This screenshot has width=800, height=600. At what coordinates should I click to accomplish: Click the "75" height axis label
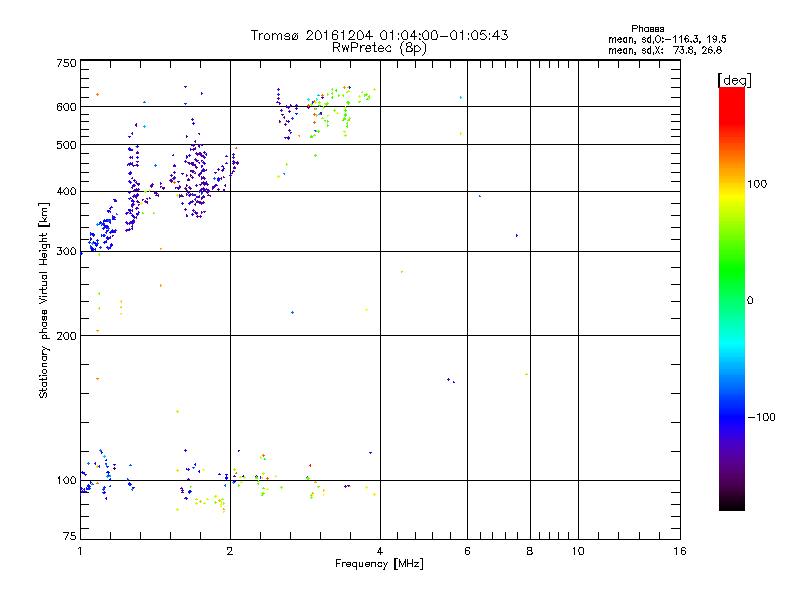(70, 536)
